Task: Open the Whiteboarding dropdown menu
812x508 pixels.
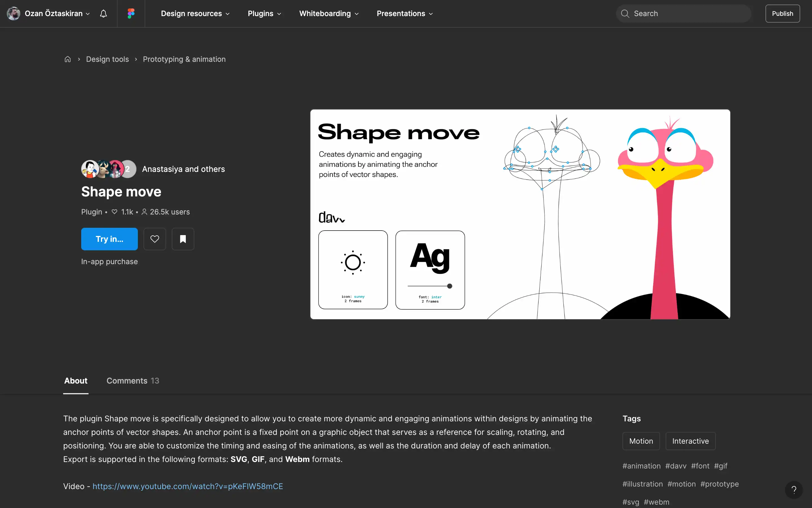Action: pyautogui.click(x=329, y=14)
